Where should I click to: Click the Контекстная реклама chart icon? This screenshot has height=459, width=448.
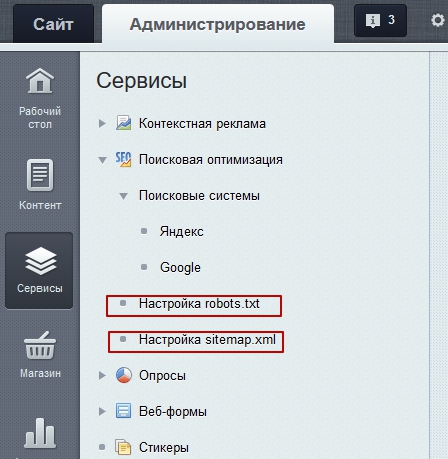pos(123,123)
